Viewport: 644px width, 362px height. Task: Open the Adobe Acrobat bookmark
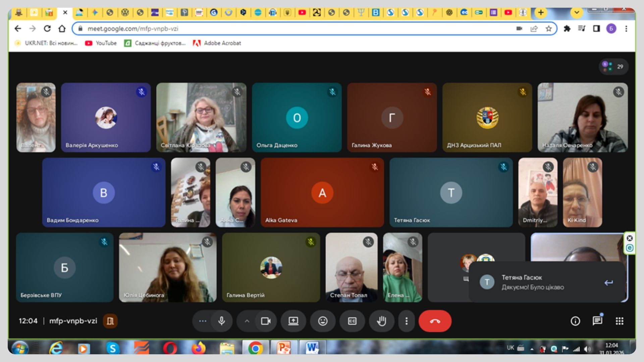(x=217, y=43)
